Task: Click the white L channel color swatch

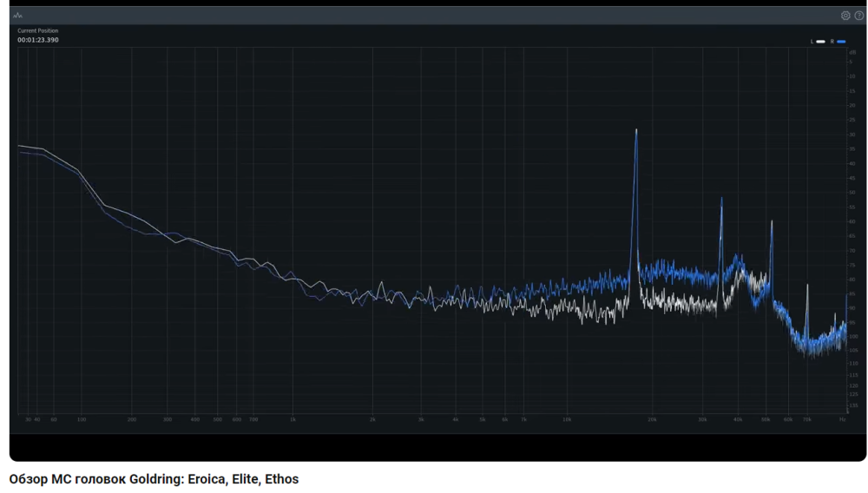Action: click(821, 42)
